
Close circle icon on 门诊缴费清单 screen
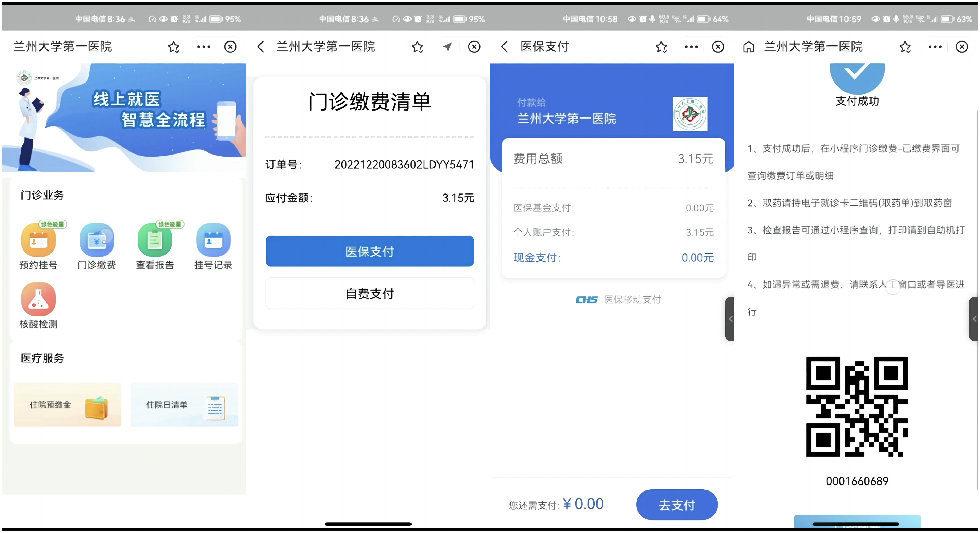click(474, 47)
